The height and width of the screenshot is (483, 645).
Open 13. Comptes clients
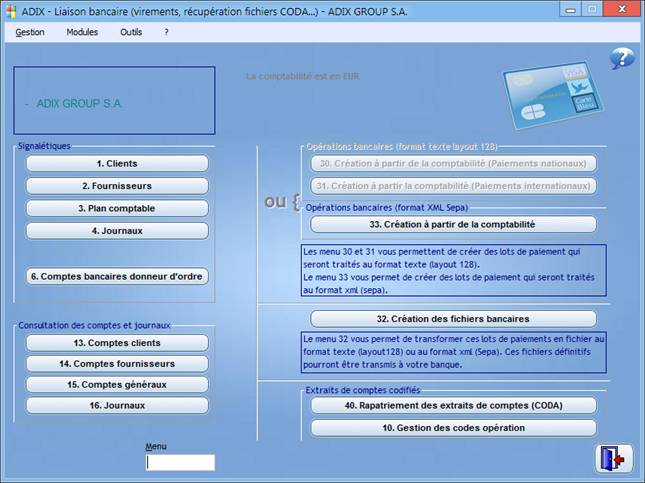pyautogui.click(x=117, y=343)
